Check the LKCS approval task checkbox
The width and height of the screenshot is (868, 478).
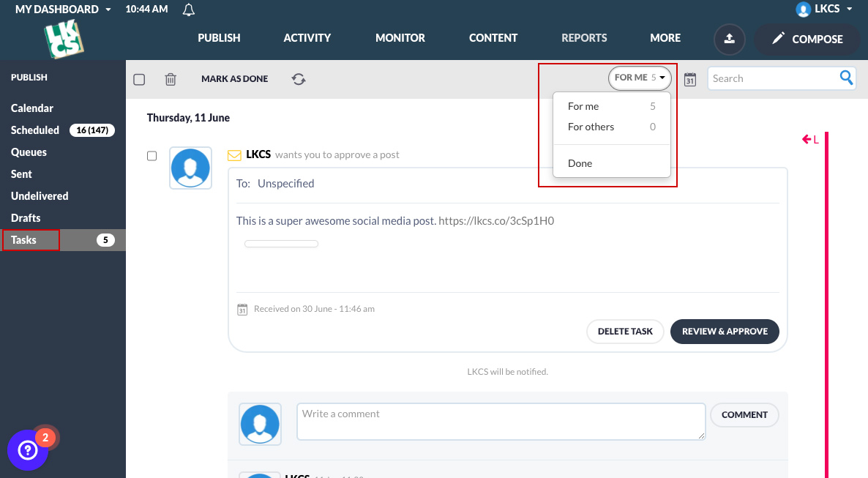(x=152, y=156)
